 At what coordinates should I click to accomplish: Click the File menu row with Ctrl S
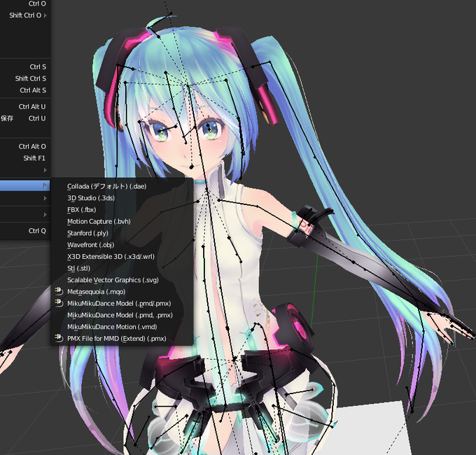click(x=25, y=66)
